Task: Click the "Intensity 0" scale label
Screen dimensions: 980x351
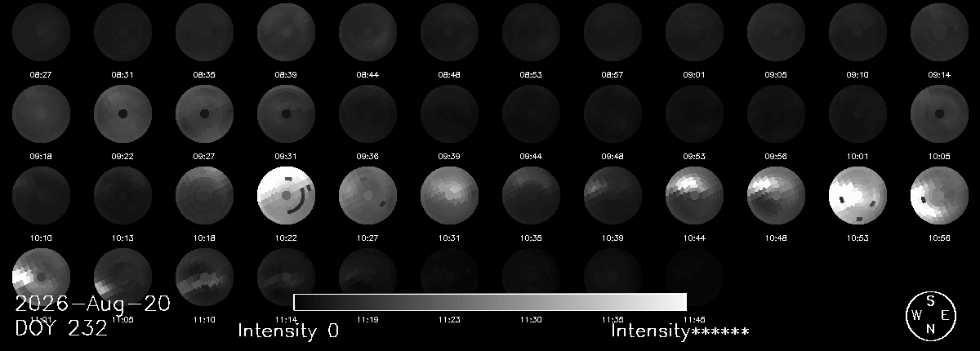Action: point(288,331)
